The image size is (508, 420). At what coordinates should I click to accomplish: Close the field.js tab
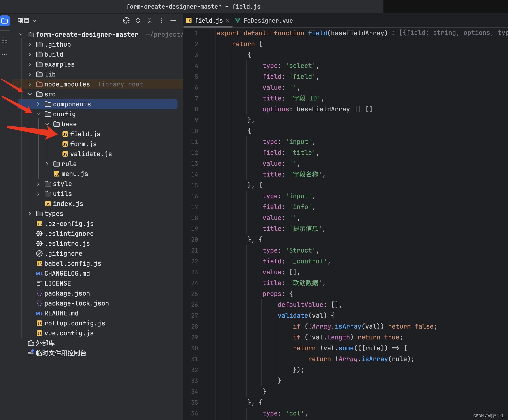pyautogui.click(x=227, y=21)
